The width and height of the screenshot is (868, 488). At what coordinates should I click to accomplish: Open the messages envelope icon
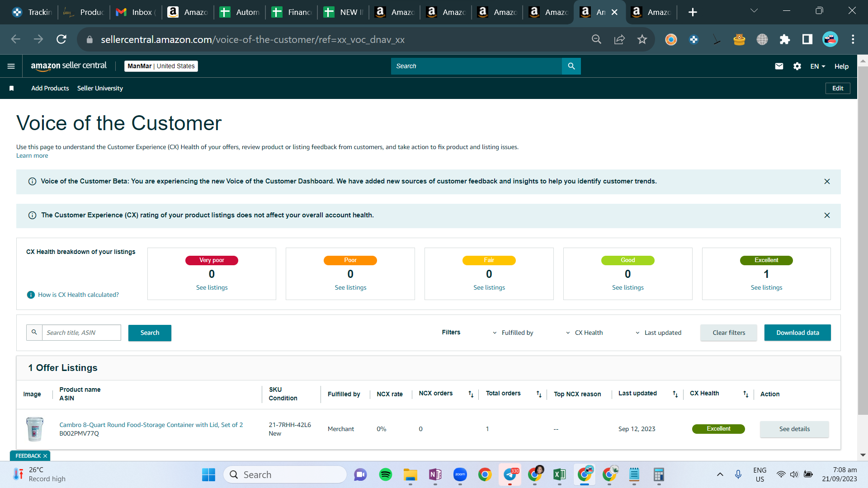point(779,66)
